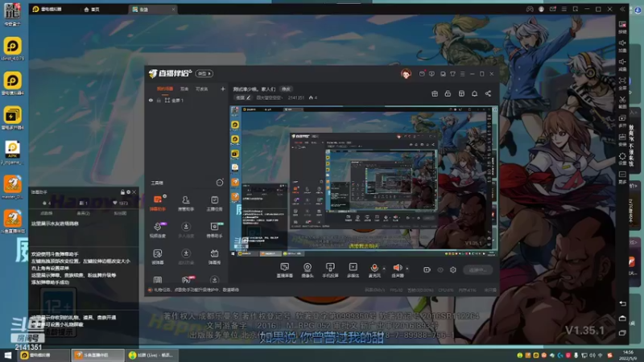The image size is (644, 362).
Task: Expand microphone options arrow
Action: coord(384,269)
